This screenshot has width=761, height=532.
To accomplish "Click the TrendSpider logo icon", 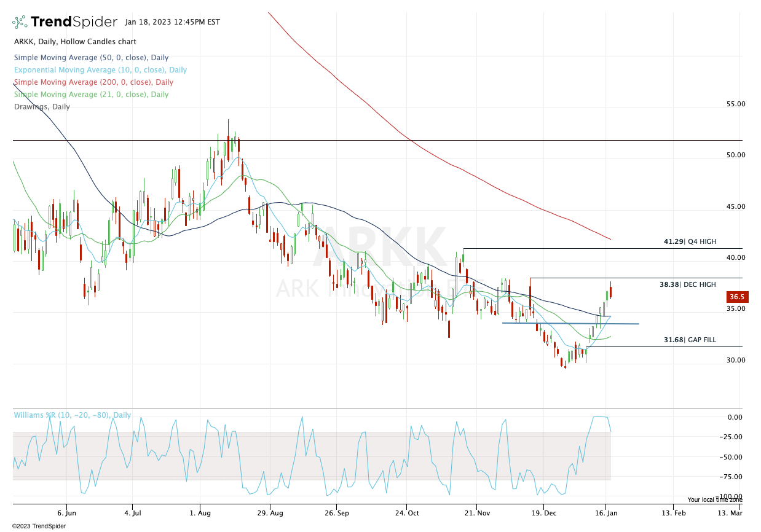I will (20, 22).
